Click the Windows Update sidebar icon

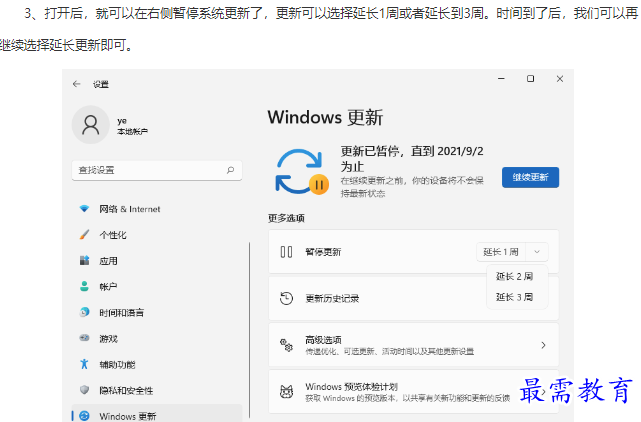coord(84,416)
